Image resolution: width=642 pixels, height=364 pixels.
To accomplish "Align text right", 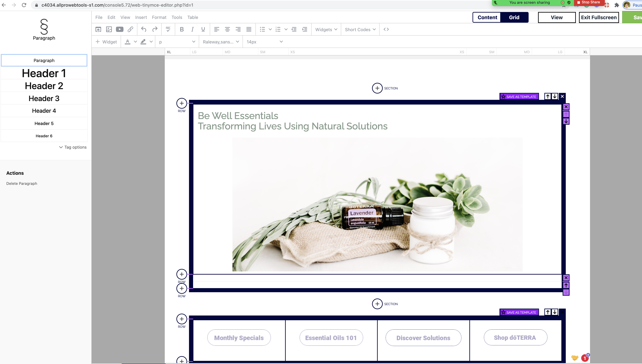I will [x=238, y=29].
